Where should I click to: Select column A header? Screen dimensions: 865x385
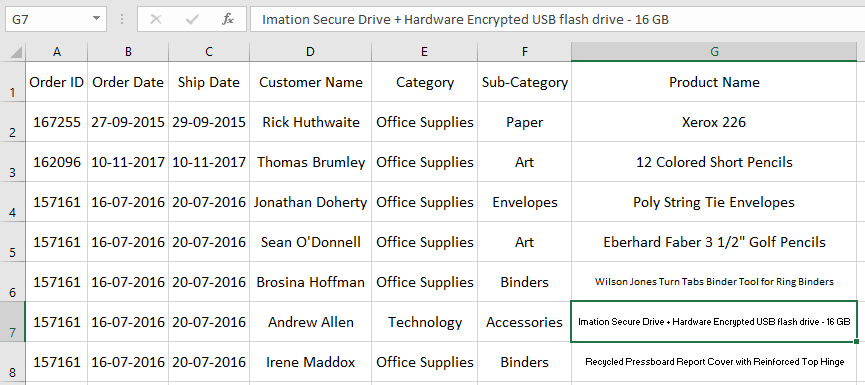pos(56,52)
